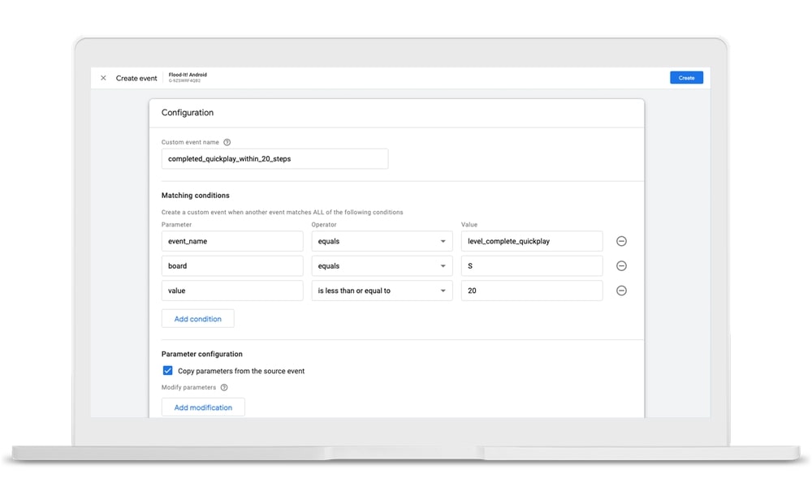
Task: Edit the value field containing 20
Action: (532, 291)
